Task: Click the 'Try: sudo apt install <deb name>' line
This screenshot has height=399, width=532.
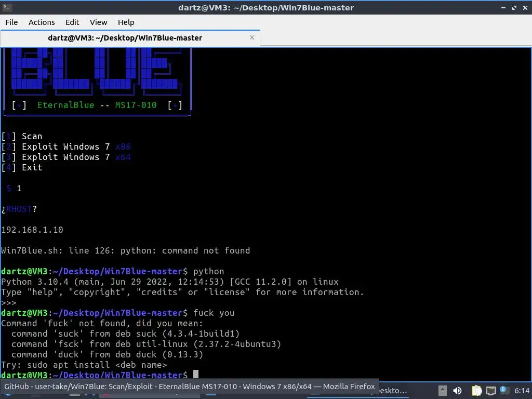Action: 84,365
